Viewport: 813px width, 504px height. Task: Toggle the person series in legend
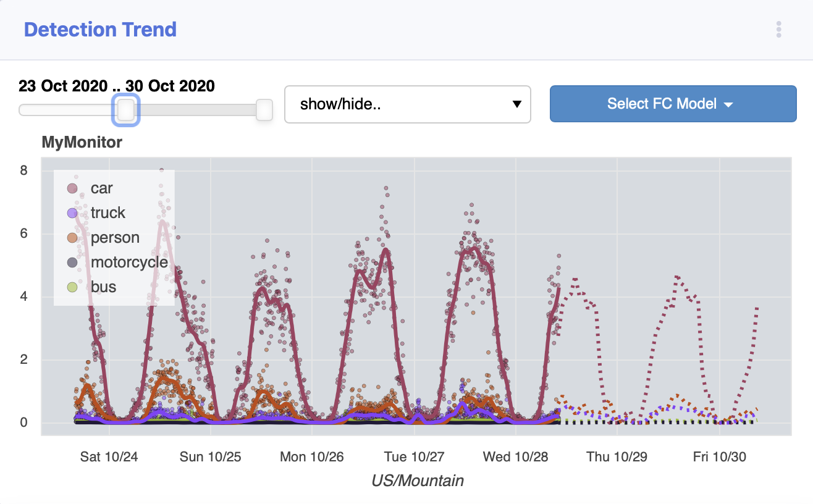click(x=103, y=237)
